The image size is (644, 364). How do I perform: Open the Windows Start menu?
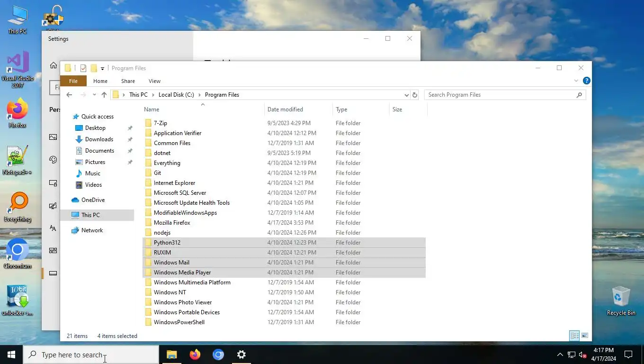11,355
